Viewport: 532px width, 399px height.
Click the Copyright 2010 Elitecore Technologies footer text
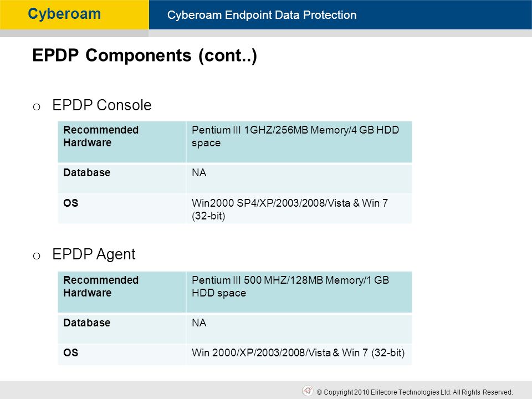pyautogui.click(x=415, y=392)
